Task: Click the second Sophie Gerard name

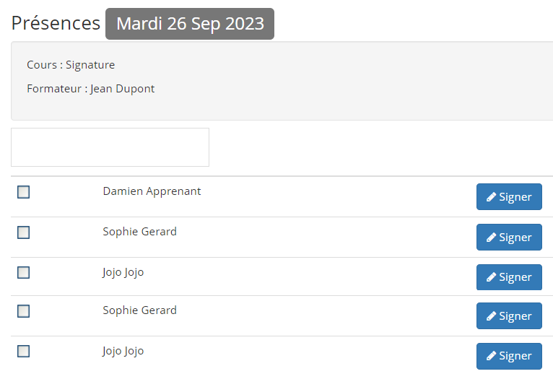Action: point(139,310)
